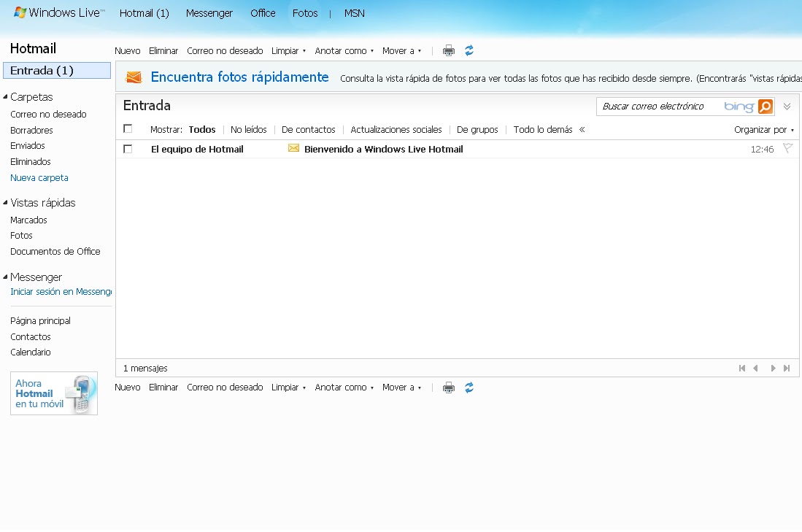The image size is (802, 532).
Task: Open Fotos in top navigation
Action: (305, 13)
